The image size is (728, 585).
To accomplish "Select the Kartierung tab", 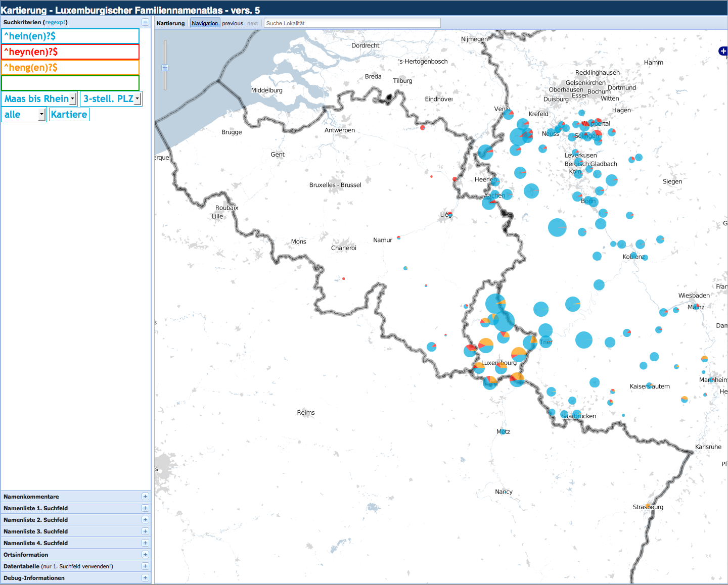I will point(171,23).
